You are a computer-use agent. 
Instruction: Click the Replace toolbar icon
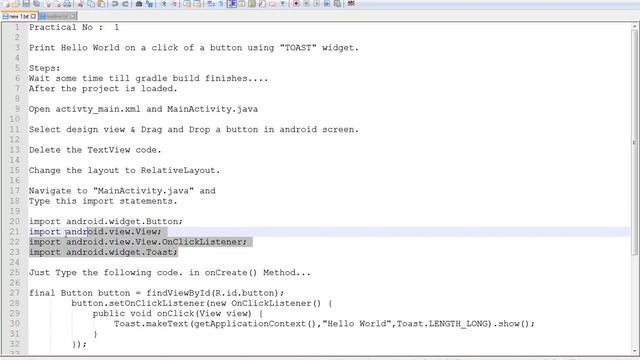(149, 4)
